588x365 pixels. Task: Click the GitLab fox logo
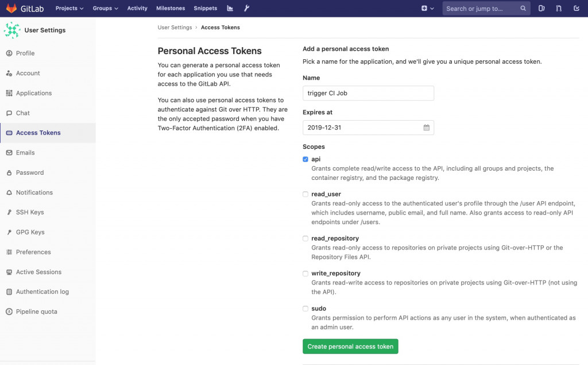pos(11,9)
